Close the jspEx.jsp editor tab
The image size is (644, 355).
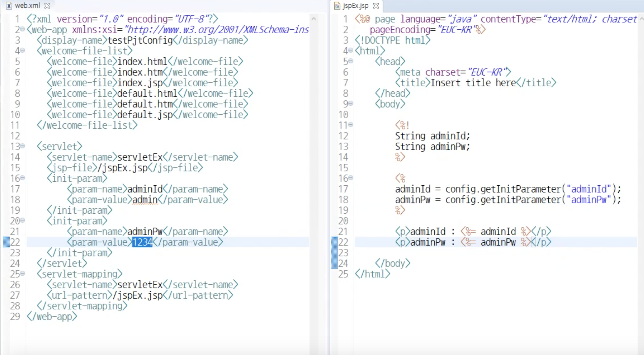[x=376, y=5]
